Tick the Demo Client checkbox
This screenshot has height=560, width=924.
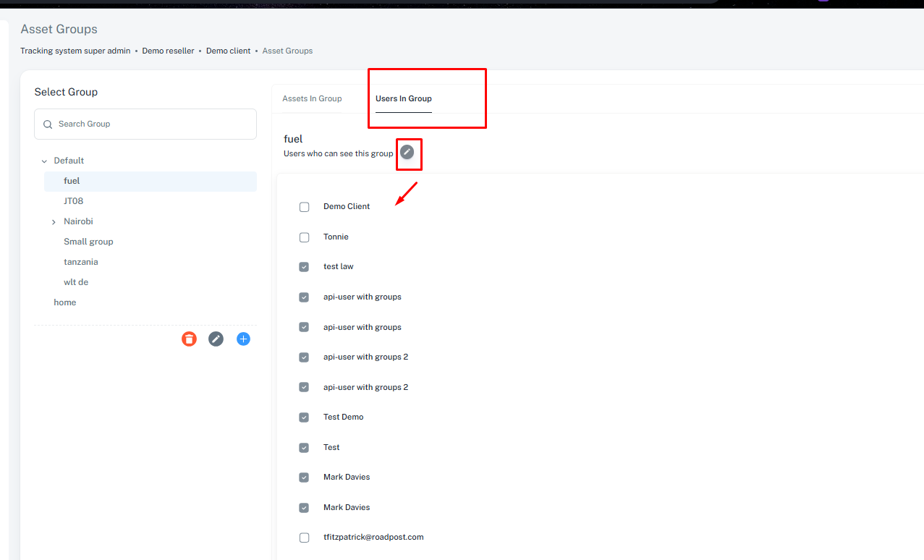click(305, 207)
